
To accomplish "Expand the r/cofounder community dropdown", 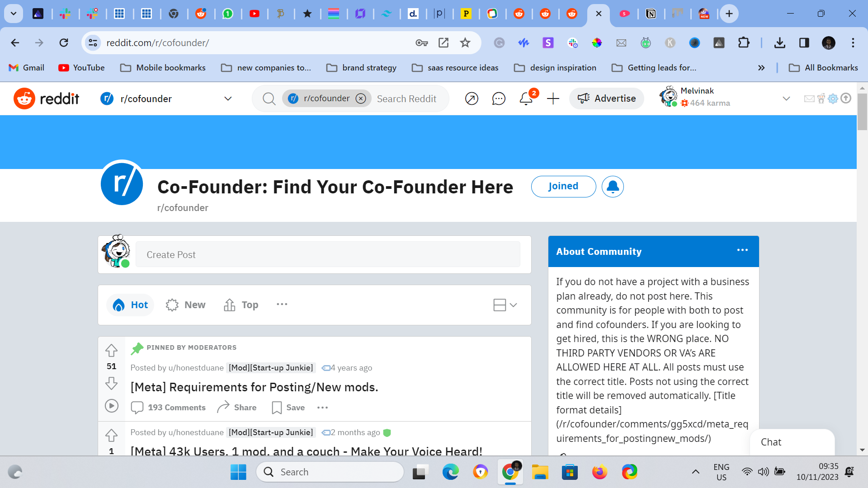I will click(228, 99).
